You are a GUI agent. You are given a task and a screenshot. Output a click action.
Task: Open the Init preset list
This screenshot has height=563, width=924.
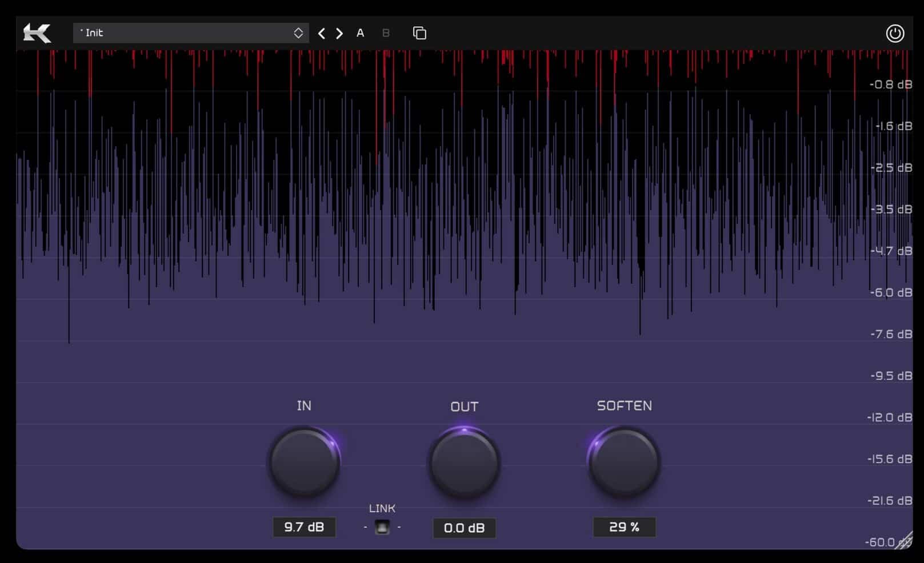click(191, 33)
